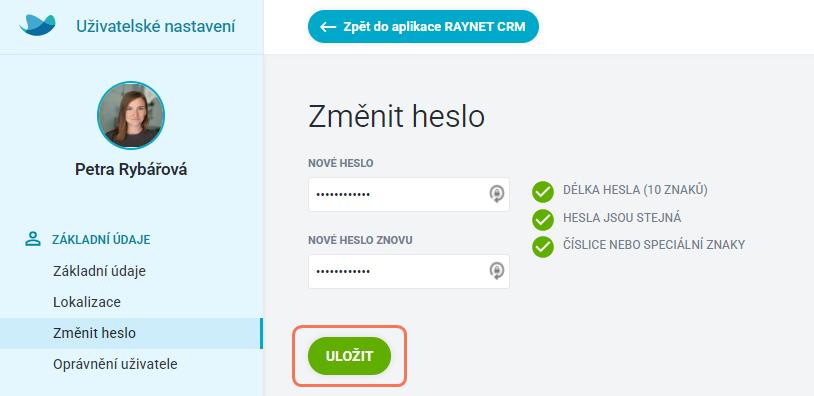Click Uživatelské nastavení title link
814x396 pixels.
pyautogui.click(x=156, y=26)
